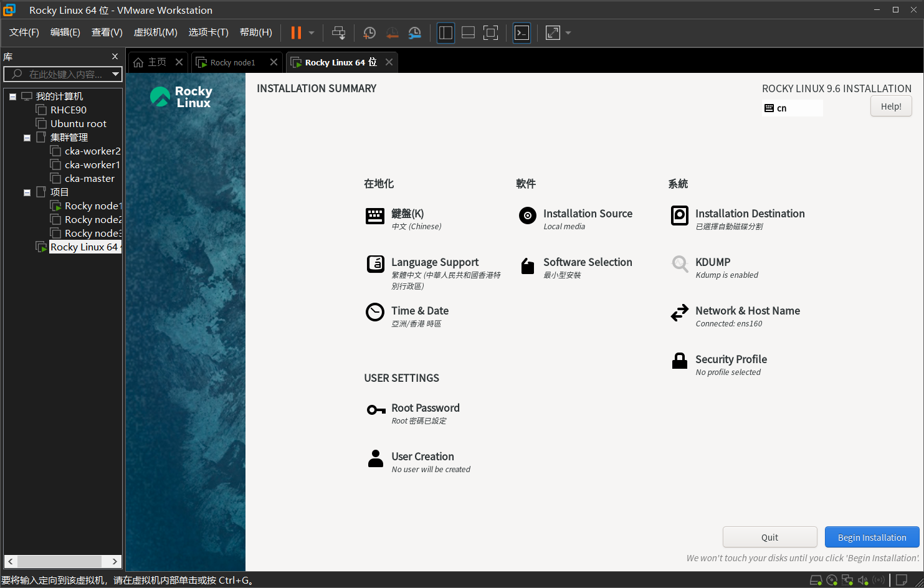Click the Help! button
This screenshot has width=924, height=588.
pyautogui.click(x=891, y=107)
